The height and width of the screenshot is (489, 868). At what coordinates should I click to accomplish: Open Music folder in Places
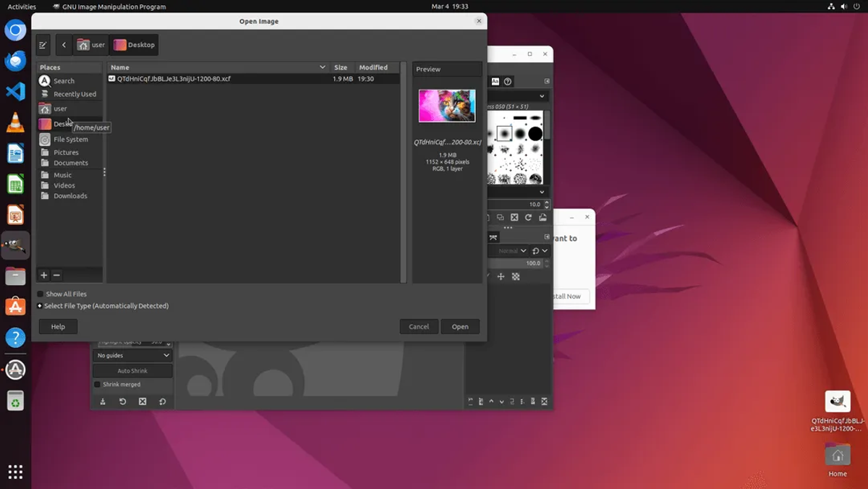click(70, 175)
